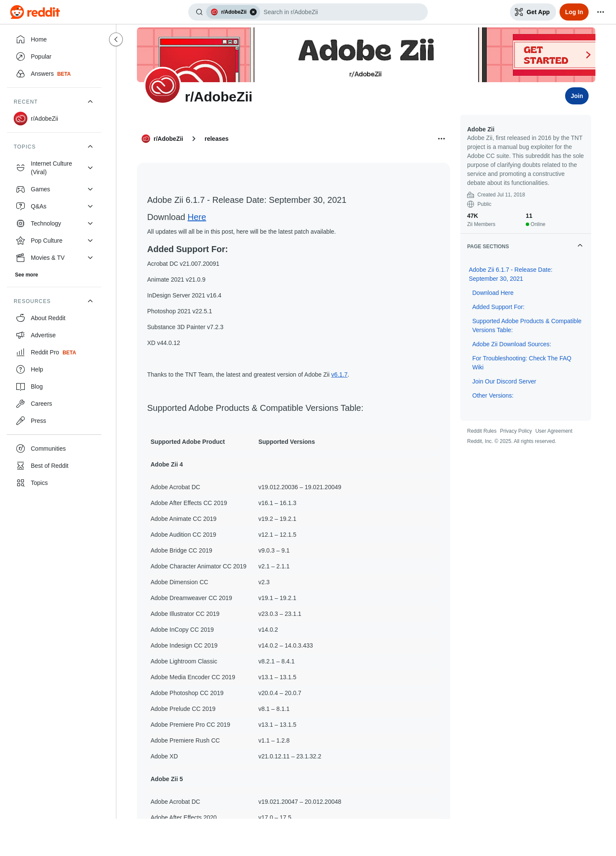616x856 pixels.
Task: Expand the Technology topic
Action: click(90, 223)
